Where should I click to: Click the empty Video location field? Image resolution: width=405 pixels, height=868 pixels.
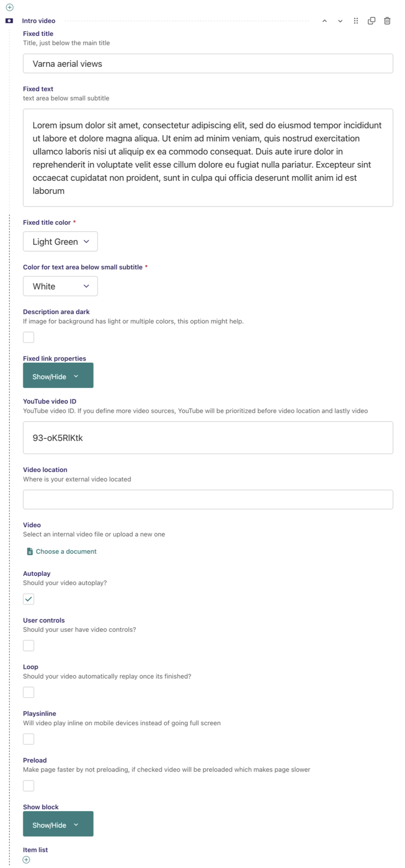(208, 500)
